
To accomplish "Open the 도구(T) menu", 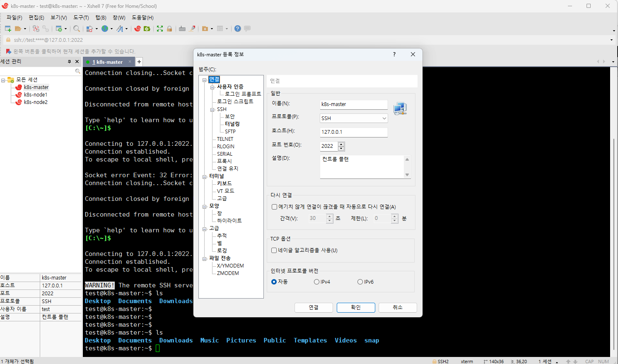I will (x=81, y=18).
